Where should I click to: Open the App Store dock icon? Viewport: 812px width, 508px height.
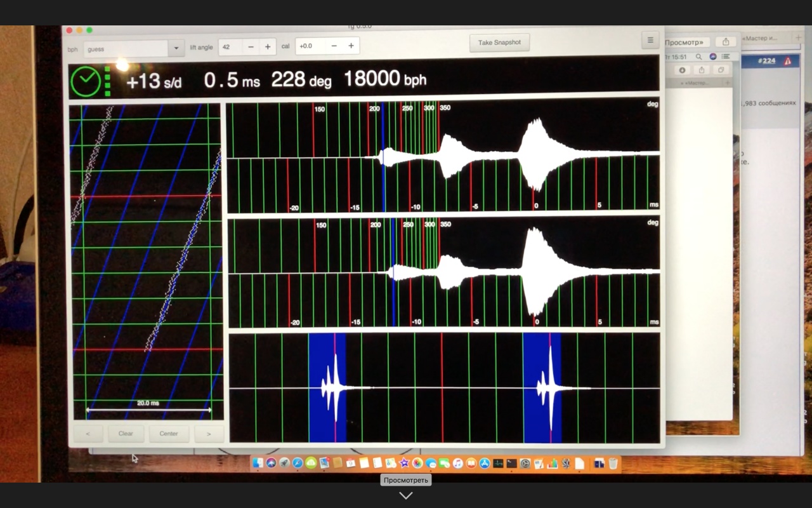pyautogui.click(x=485, y=464)
